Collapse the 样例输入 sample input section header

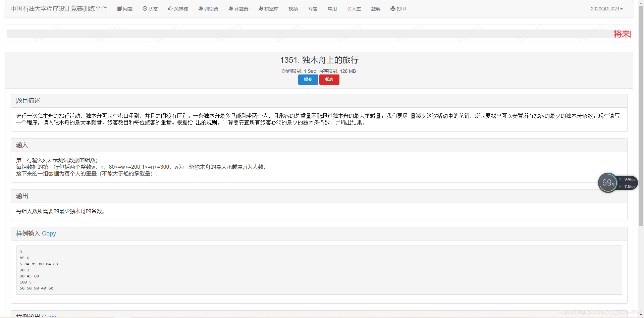[28, 233]
